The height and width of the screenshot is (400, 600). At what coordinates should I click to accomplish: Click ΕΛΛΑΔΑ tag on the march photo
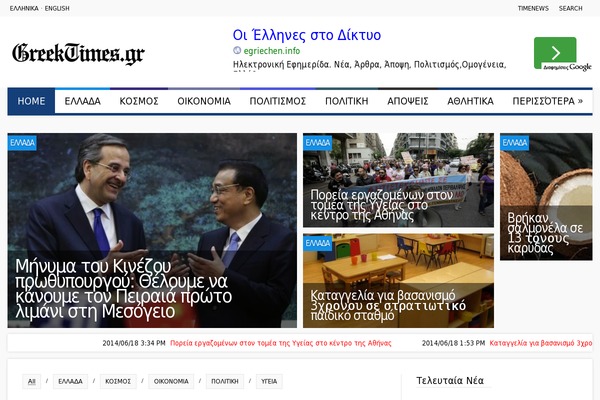pos(318,143)
